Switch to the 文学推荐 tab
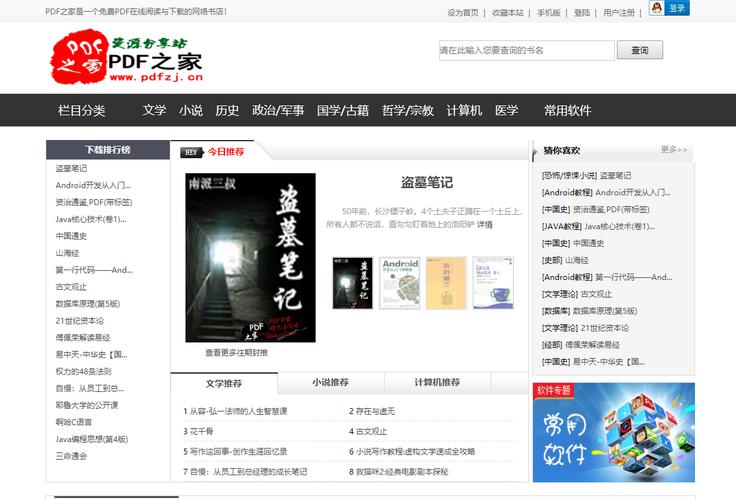The height and width of the screenshot is (500, 736). tap(224, 383)
